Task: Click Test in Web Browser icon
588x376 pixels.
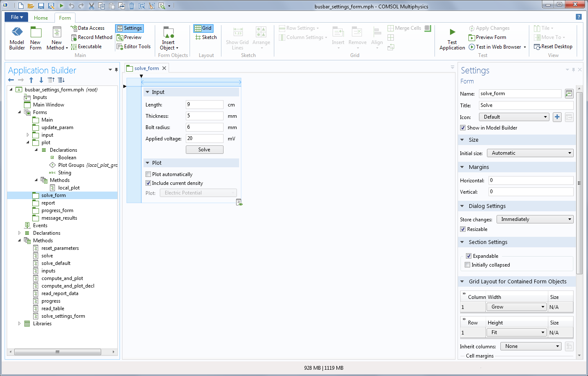Action: 472,47
